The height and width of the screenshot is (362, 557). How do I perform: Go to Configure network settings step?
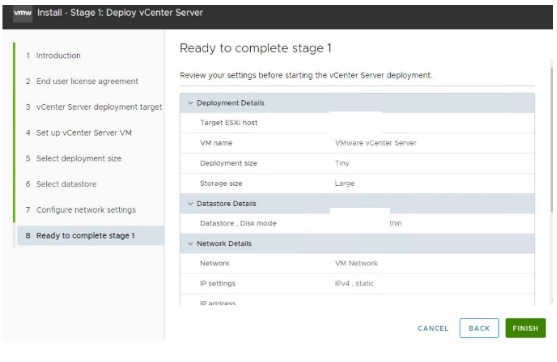click(x=81, y=210)
